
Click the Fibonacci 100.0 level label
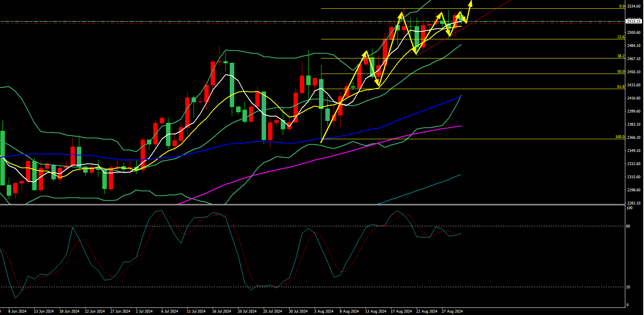[x=620, y=137]
